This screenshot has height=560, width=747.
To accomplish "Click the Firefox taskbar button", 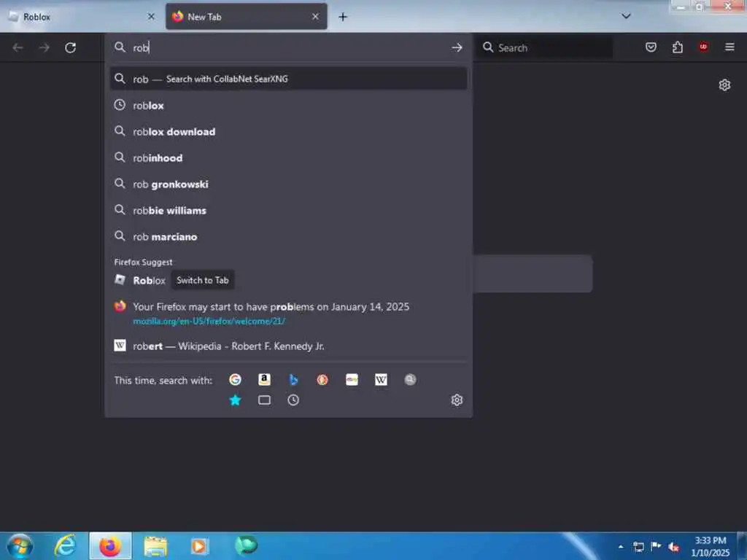I will pos(110,545).
